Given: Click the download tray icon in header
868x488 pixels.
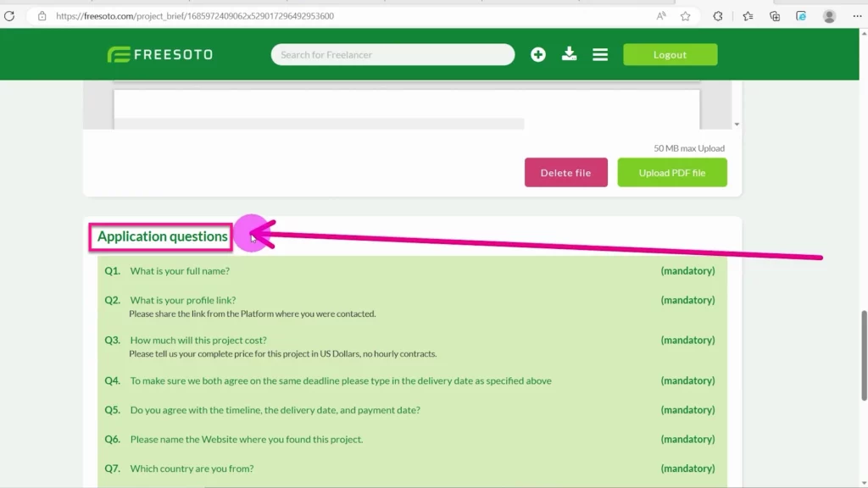Looking at the screenshot, I should pyautogui.click(x=569, y=53).
